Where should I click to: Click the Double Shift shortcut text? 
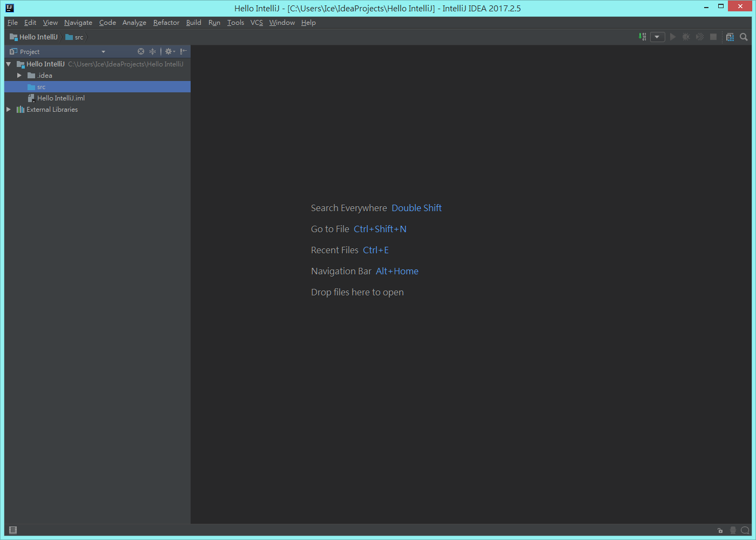pos(416,208)
